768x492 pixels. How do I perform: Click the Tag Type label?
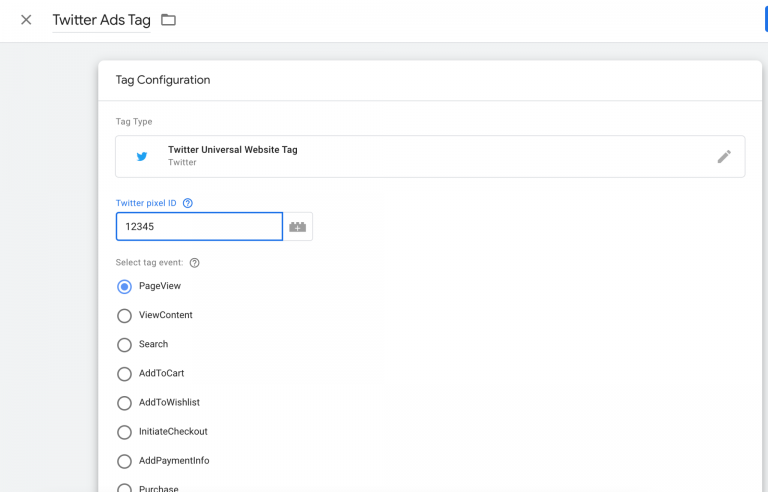pos(134,122)
